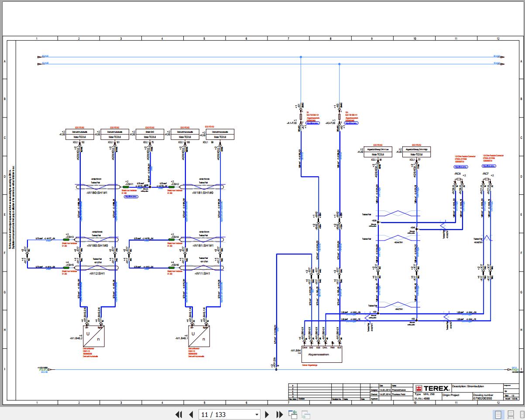Follow the blue link above resistor -RC8
This screenshot has width=525, height=420.
pos(461,166)
